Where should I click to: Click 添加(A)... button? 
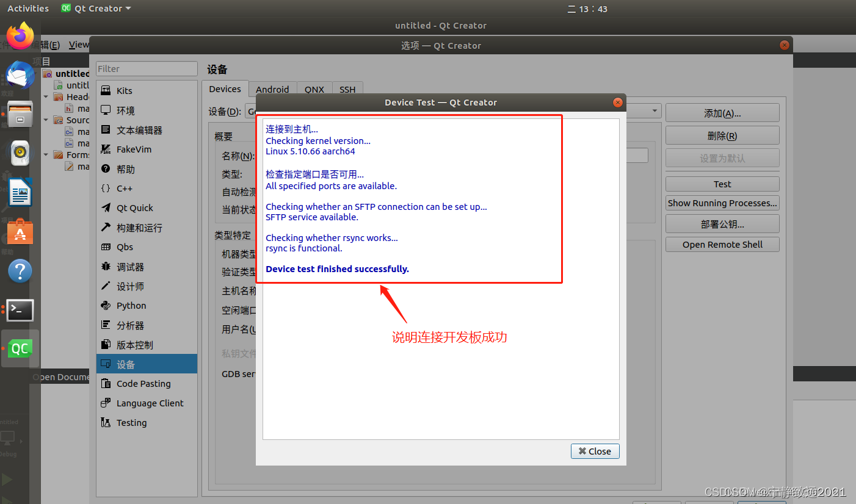click(x=722, y=113)
